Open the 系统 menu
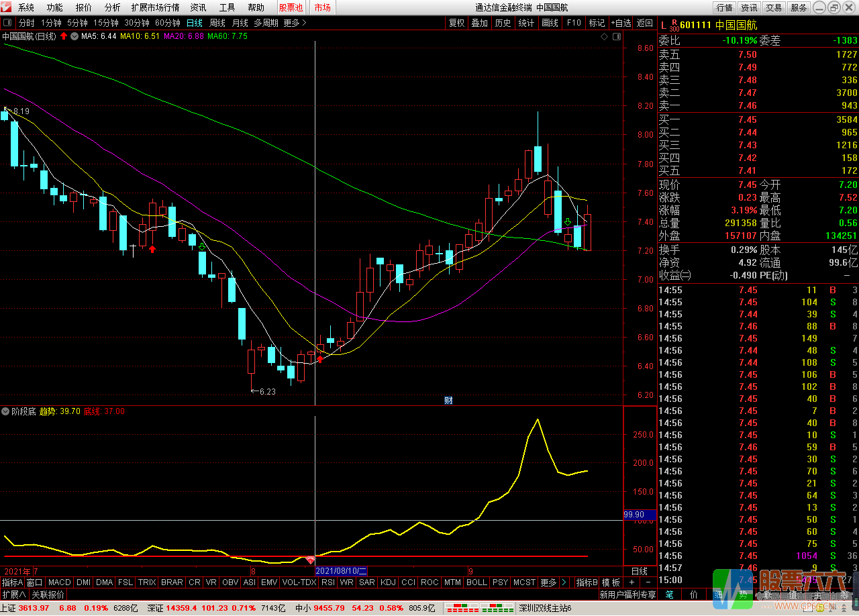 click(x=26, y=7)
